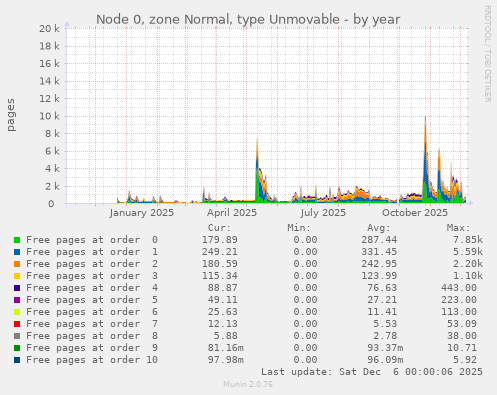Click the navy order 10 legend swatch
497x395 pixels.
[17, 360]
